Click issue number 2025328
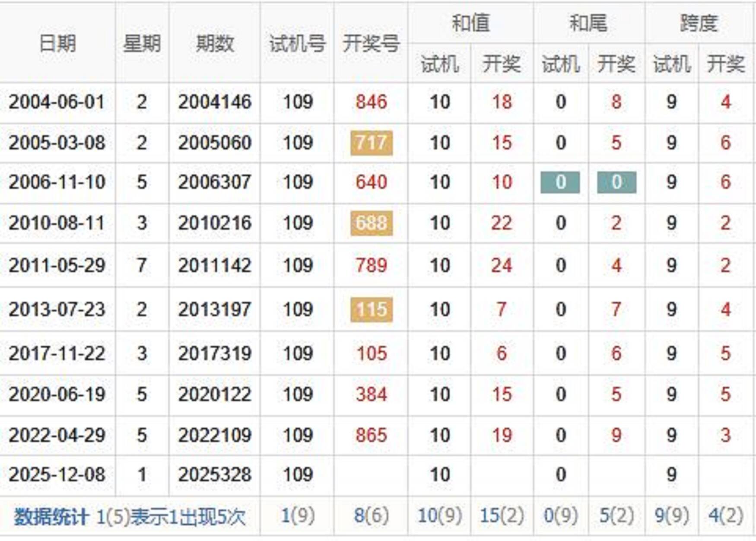The height and width of the screenshot is (541, 756). click(x=215, y=475)
